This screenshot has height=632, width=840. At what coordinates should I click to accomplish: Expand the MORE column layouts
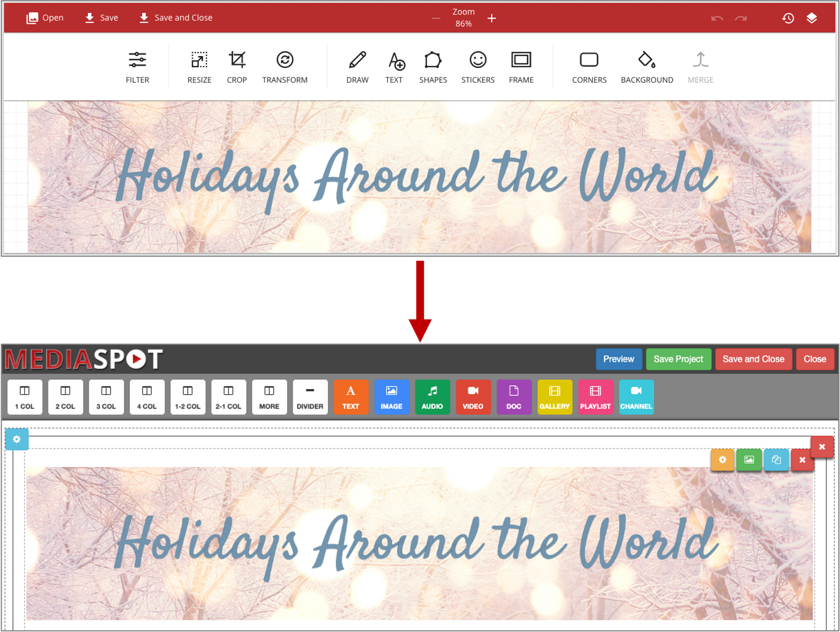[x=269, y=397]
